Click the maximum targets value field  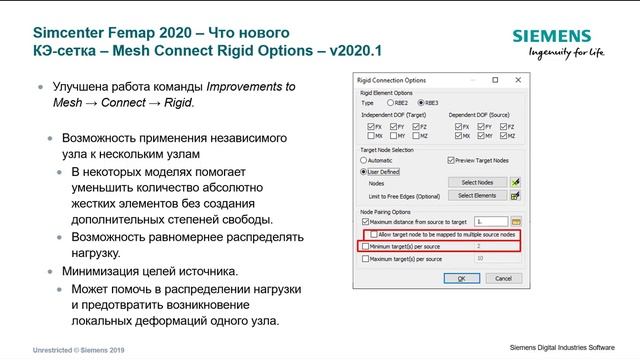[491, 259]
